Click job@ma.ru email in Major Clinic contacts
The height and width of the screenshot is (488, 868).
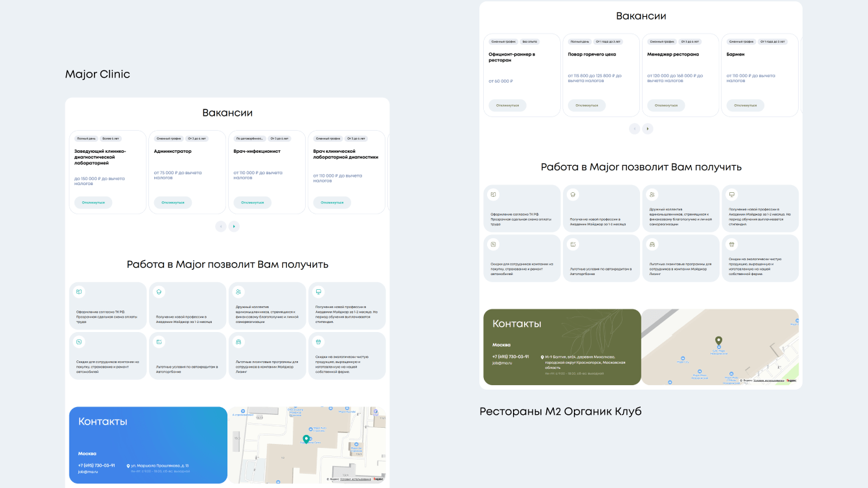point(88,472)
